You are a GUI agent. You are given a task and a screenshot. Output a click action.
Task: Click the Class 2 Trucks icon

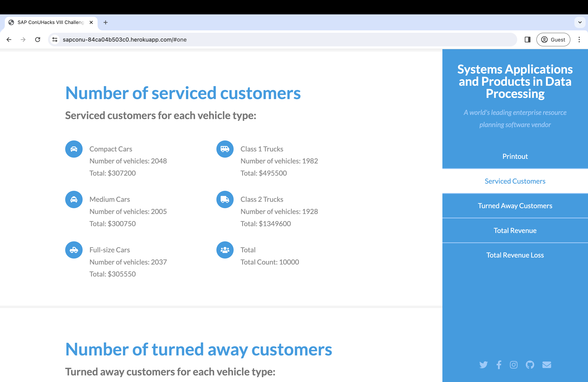225,199
